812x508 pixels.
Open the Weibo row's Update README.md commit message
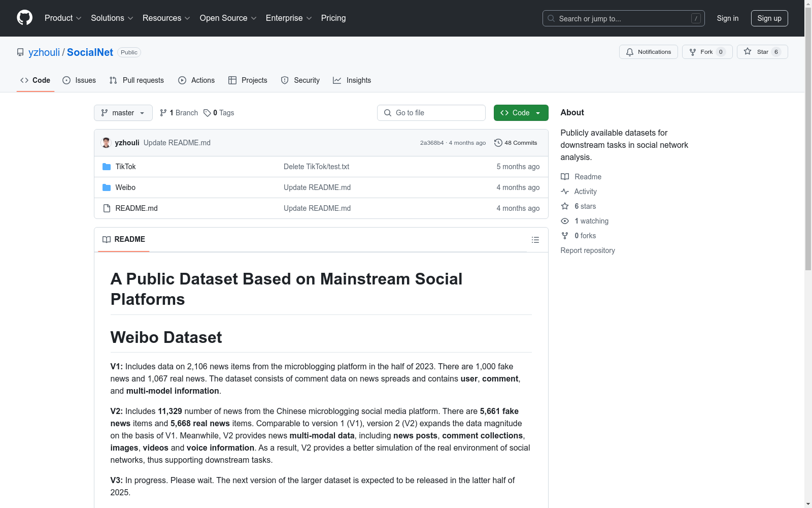[x=317, y=187]
